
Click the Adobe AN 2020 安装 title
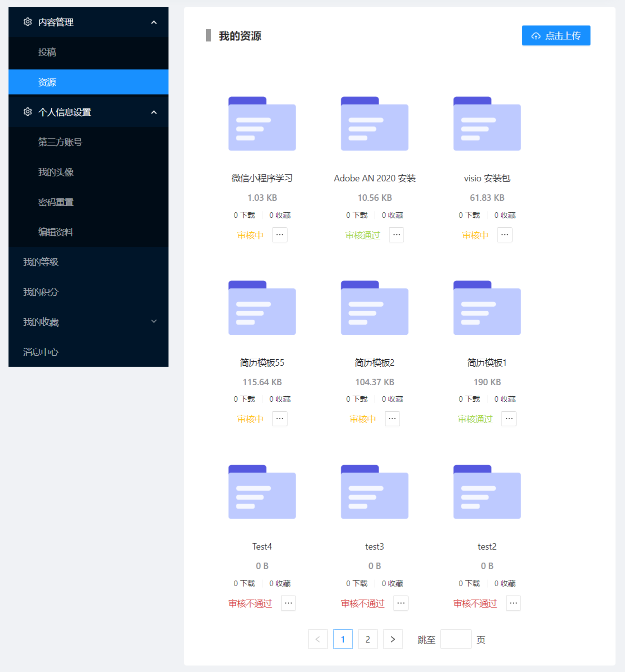374,178
